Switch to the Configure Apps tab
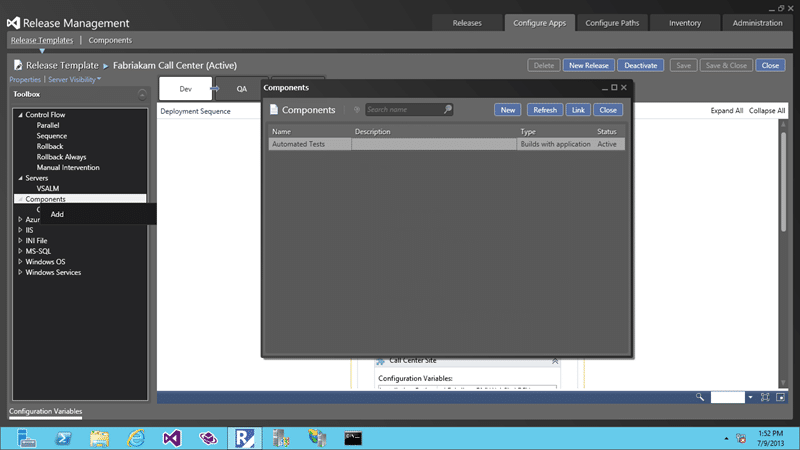 [x=539, y=23]
